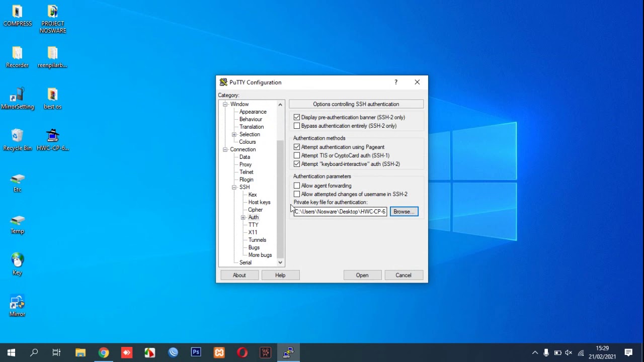Expand the Auth tree node
The height and width of the screenshot is (362, 644).
coord(243,217)
